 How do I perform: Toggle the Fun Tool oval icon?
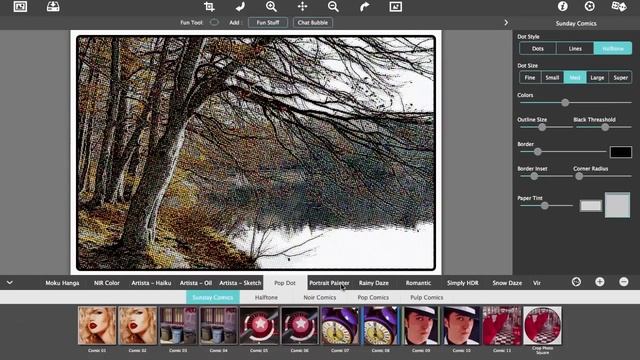pyautogui.click(x=214, y=22)
